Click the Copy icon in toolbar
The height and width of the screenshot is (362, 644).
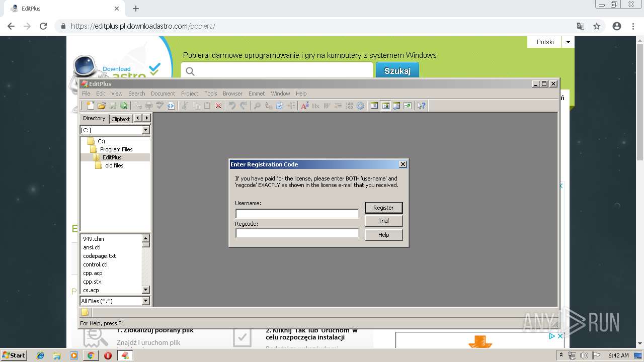point(197,106)
